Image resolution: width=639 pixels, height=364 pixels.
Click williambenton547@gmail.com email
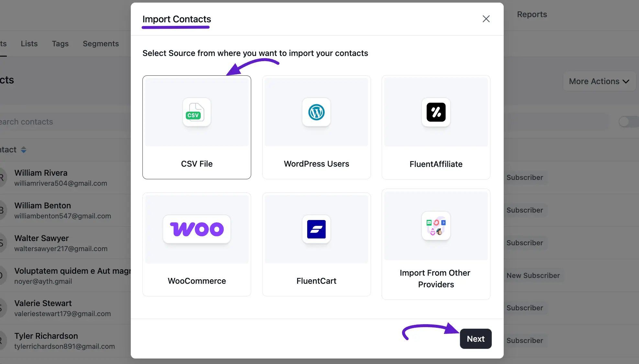[62, 216]
